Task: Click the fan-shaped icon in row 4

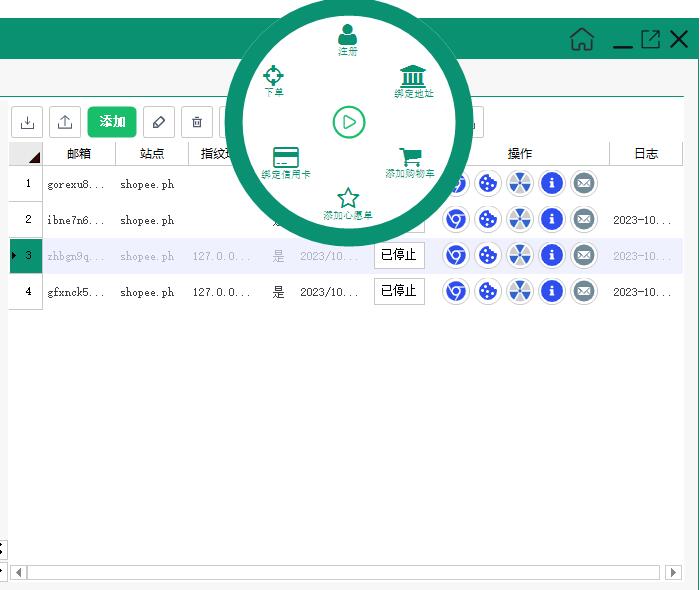Action: pyautogui.click(x=520, y=291)
